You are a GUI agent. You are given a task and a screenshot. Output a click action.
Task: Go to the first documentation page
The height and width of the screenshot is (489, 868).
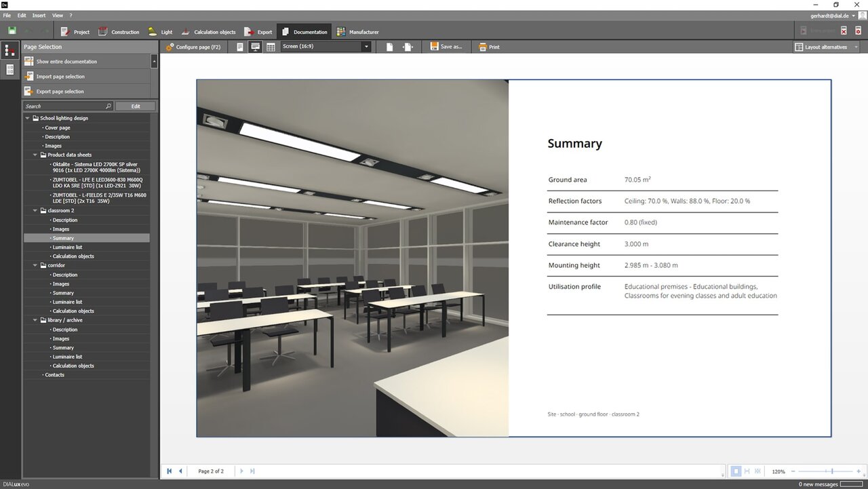pyautogui.click(x=170, y=471)
